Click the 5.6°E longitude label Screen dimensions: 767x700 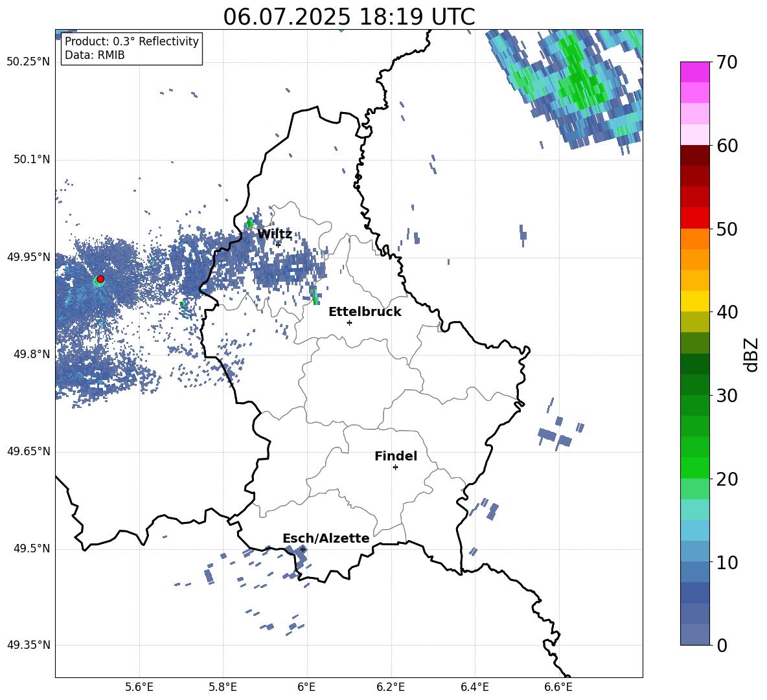pyautogui.click(x=139, y=688)
